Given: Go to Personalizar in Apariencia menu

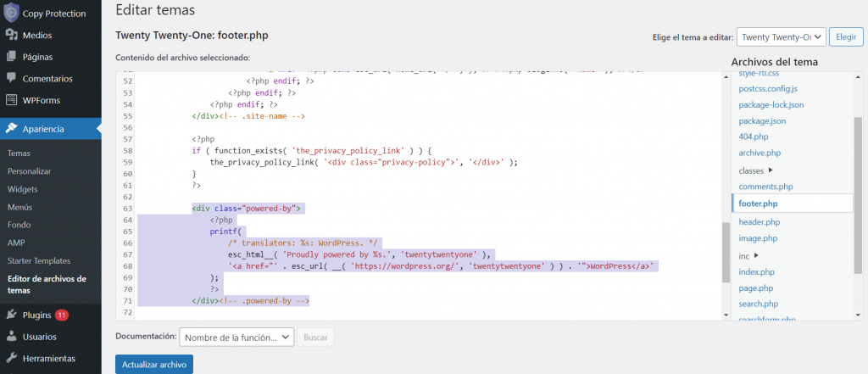Looking at the screenshot, I should [x=29, y=171].
